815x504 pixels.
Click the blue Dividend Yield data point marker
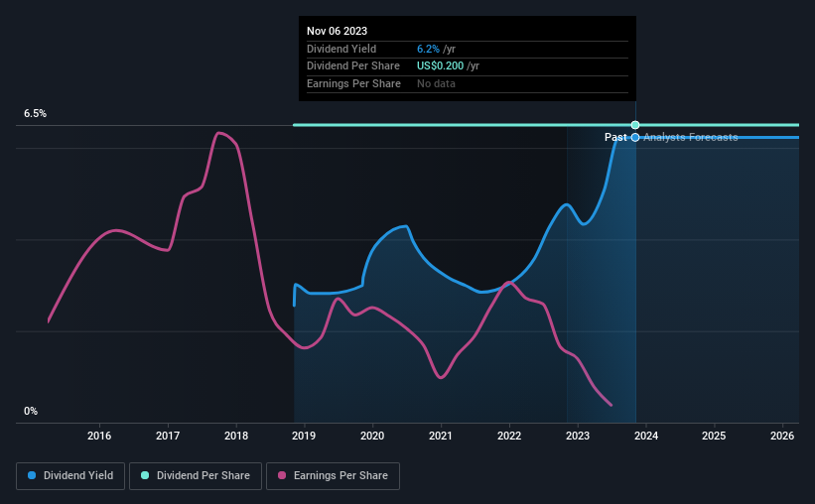pyautogui.click(x=635, y=137)
